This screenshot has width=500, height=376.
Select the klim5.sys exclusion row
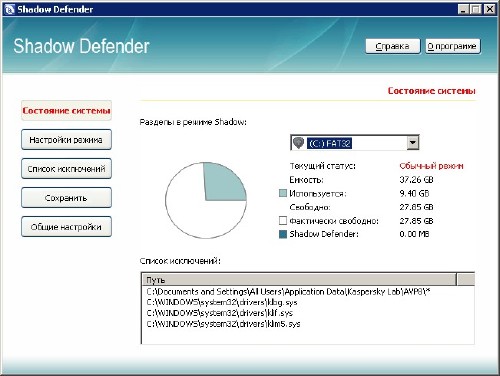click(223, 324)
